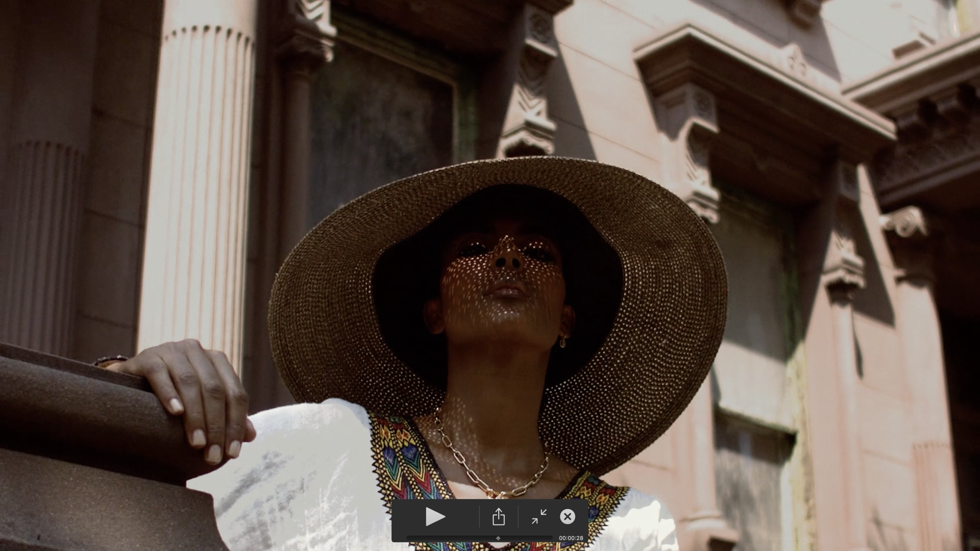Click the diamond playhead on the scrubber
Screen dimensions: 980x551
[498, 538]
